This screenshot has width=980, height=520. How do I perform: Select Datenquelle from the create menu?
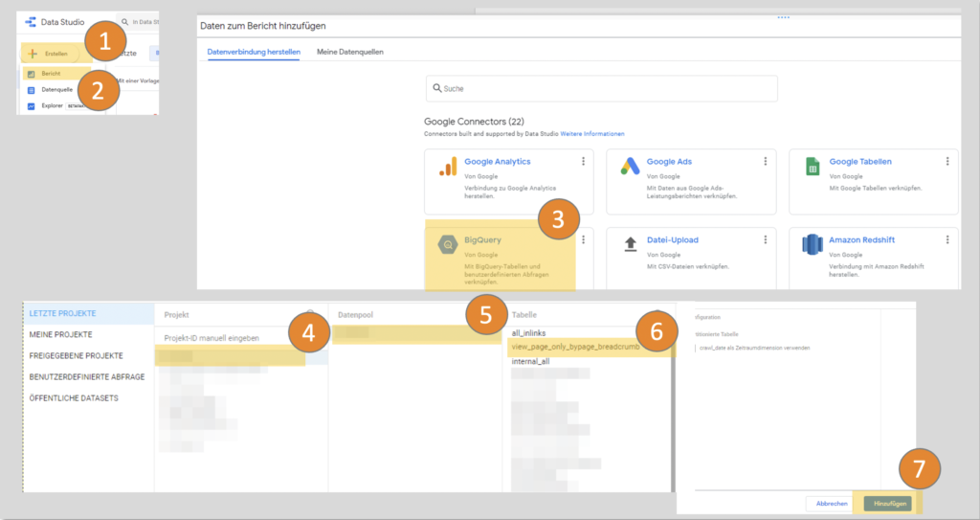[56, 89]
